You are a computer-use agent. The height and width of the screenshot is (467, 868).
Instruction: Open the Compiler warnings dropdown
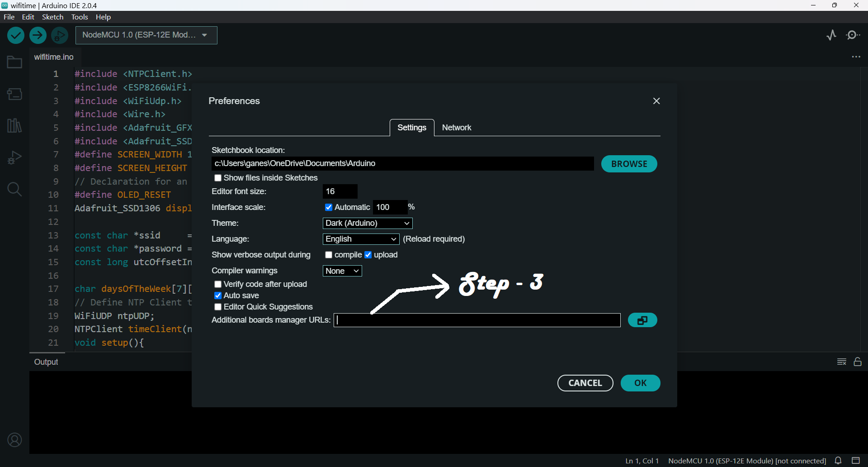pos(342,271)
